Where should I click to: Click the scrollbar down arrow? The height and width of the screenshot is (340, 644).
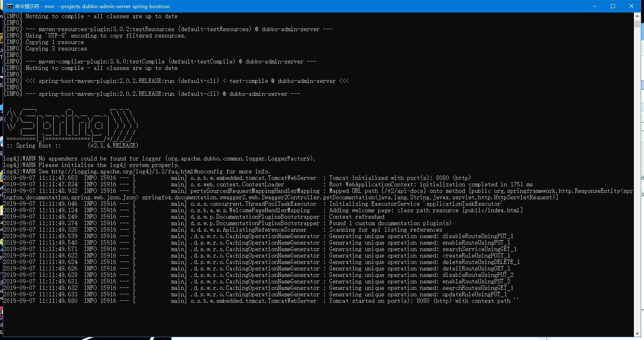pyautogui.click(x=637, y=334)
